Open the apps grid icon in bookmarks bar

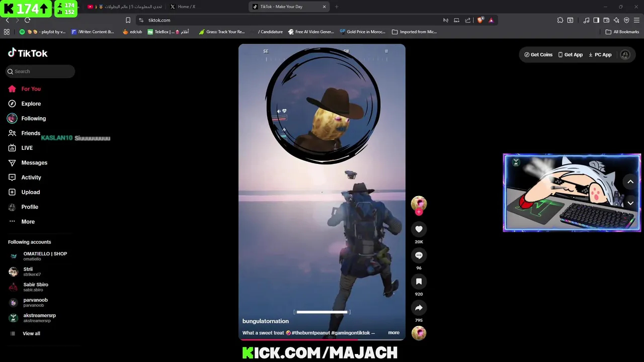(7, 32)
